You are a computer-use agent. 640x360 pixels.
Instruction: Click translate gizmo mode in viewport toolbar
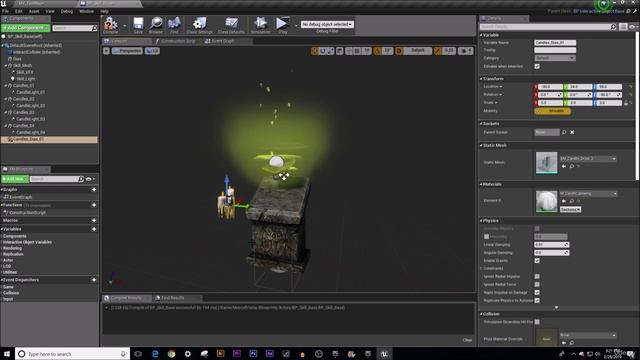314,51
